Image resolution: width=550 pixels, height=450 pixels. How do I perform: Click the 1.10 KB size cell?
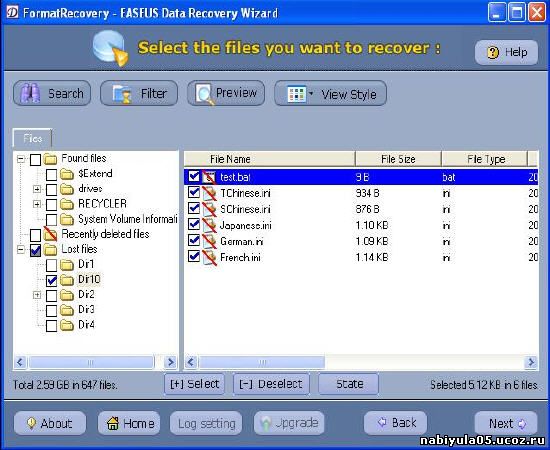(372, 225)
